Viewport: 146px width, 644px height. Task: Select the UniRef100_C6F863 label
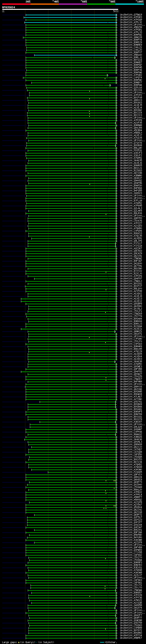click(131, 580)
